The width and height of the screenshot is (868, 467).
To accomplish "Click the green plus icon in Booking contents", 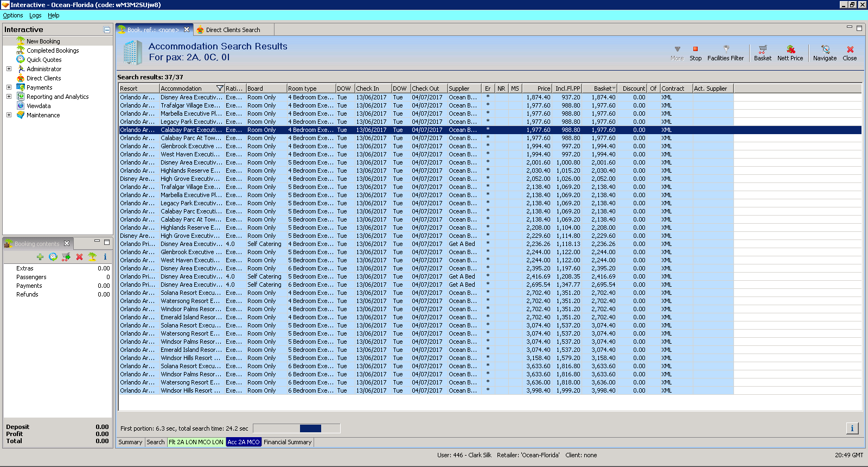I will coord(40,257).
